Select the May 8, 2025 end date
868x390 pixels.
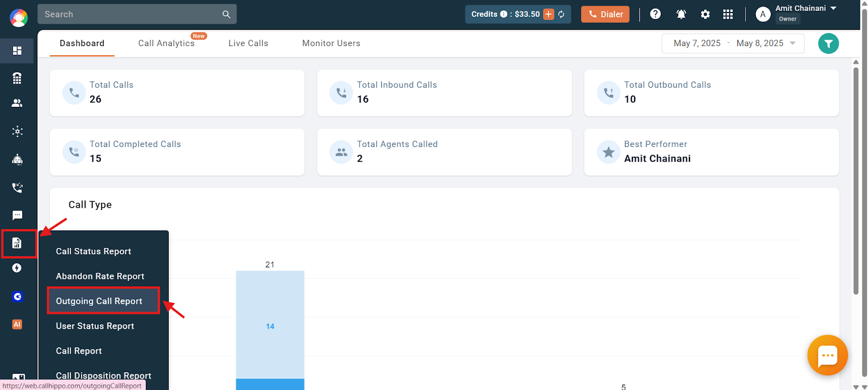(759, 43)
